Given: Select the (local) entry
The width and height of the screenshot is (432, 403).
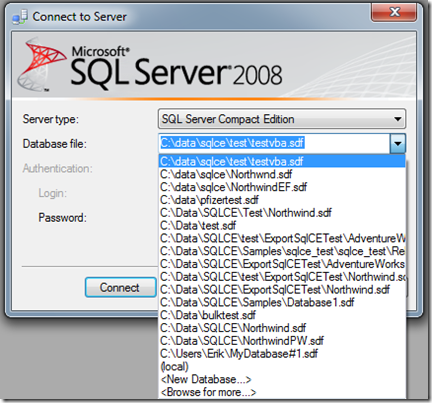Looking at the screenshot, I should click(282, 366).
